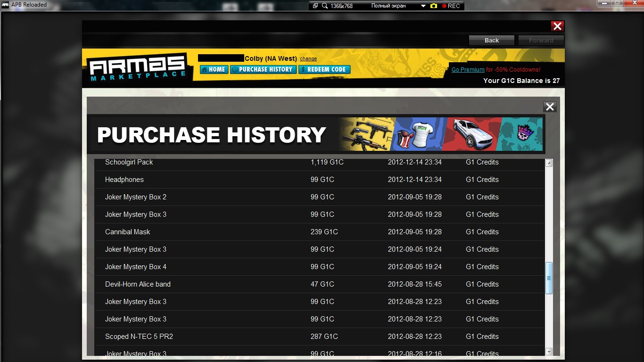Click the scroll up arrow in purchase list
The height and width of the screenshot is (362, 644).
(549, 163)
